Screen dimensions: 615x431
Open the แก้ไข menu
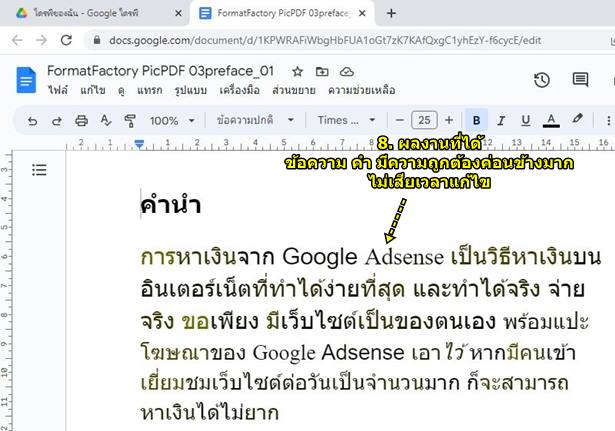point(93,90)
